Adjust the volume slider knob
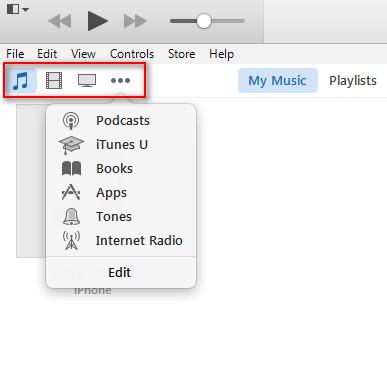The image size is (387, 366). (x=204, y=21)
